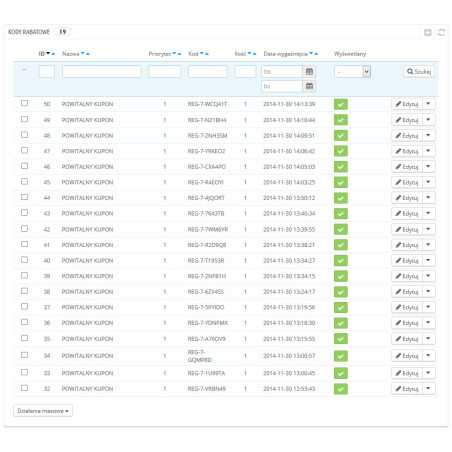The image size is (452, 452).
Task: Sort the Kod column descending
Action: [x=202, y=54]
